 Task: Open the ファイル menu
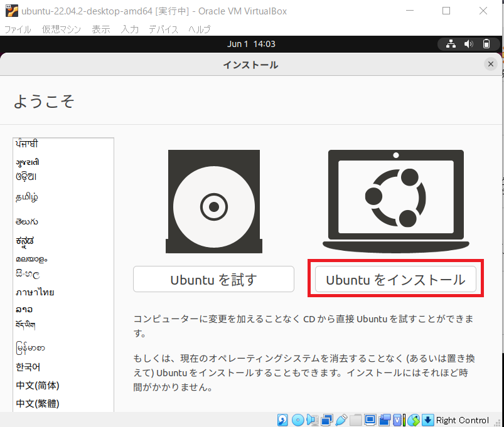(17, 29)
